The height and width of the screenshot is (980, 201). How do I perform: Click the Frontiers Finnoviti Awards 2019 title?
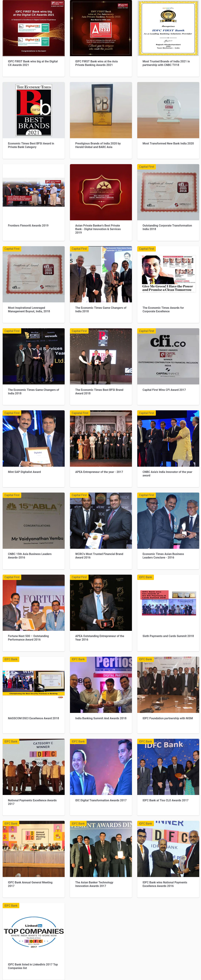pyautogui.click(x=28, y=226)
